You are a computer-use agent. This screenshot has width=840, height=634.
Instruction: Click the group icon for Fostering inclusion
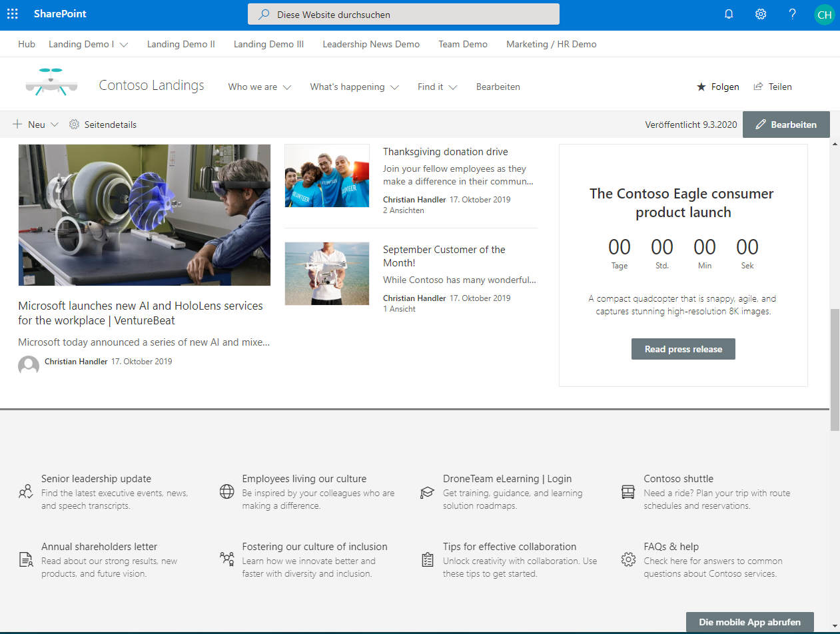(x=227, y=559)
